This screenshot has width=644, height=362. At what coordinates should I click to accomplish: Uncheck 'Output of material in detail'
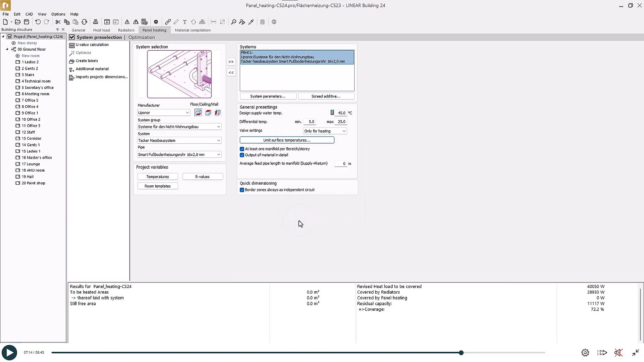[x=242, y=155]
